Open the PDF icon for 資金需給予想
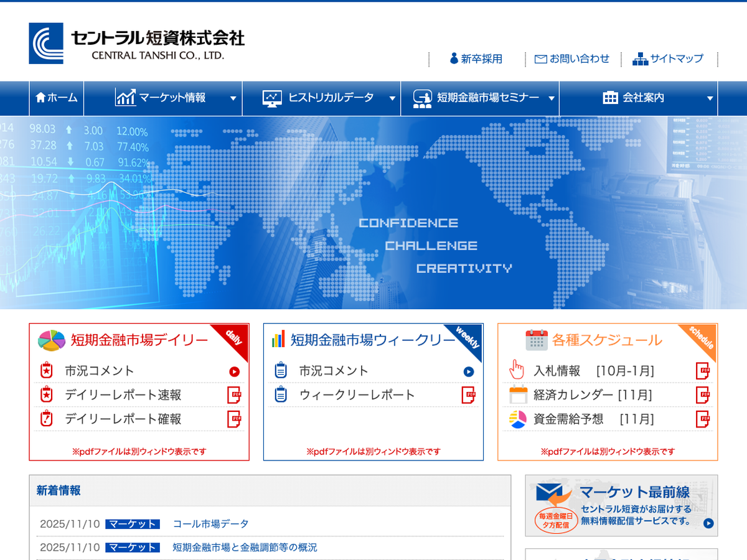The image size is (747, 560). click(702, 419)
